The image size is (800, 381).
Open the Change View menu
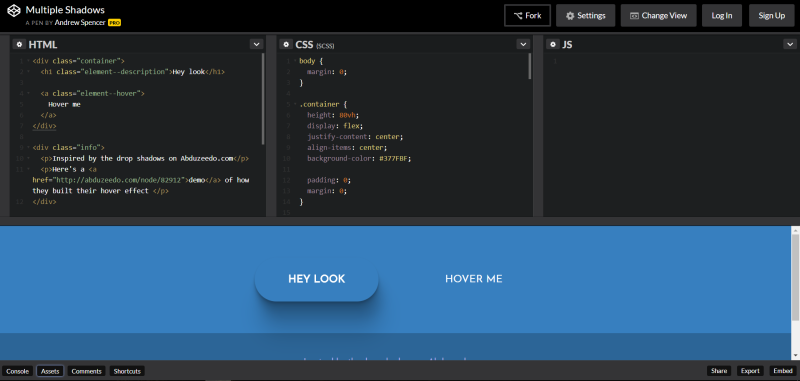(658, 15)
